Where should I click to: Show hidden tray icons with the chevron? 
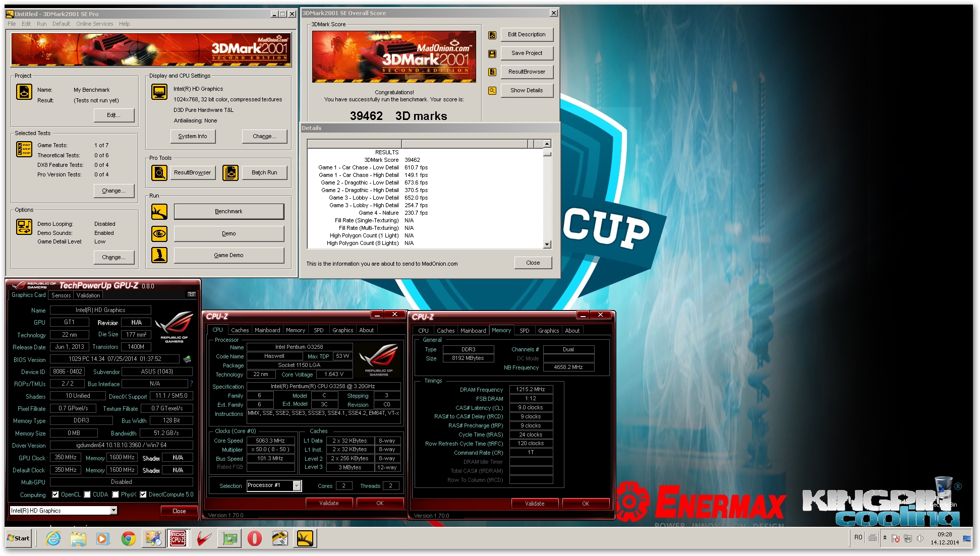point(885,538)
